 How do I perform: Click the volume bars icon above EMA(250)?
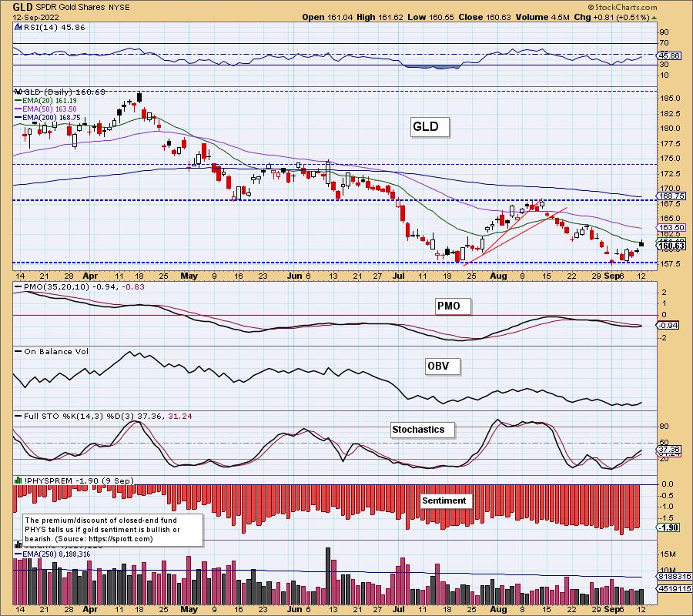[x=18, y=545]
